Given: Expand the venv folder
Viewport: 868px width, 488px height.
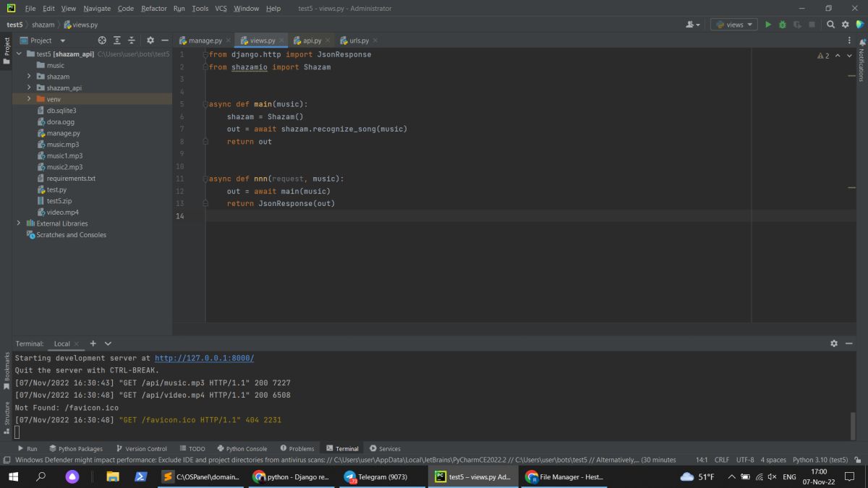Looking at the screenshot, I should point(30,99).
